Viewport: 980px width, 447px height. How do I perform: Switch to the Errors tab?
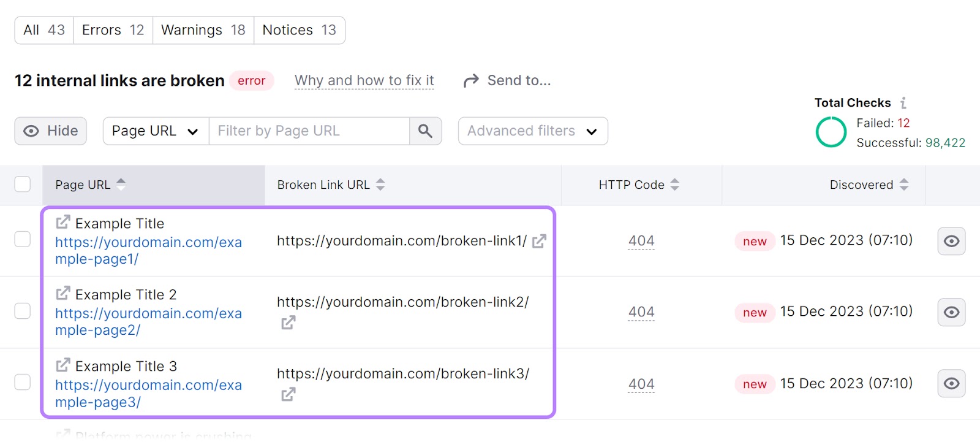pyautogui.click(x=113, y=29)
